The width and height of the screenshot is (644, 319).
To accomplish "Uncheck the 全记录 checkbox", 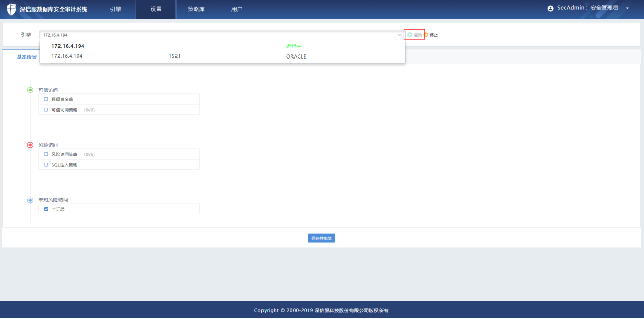I will pos(46,209).
